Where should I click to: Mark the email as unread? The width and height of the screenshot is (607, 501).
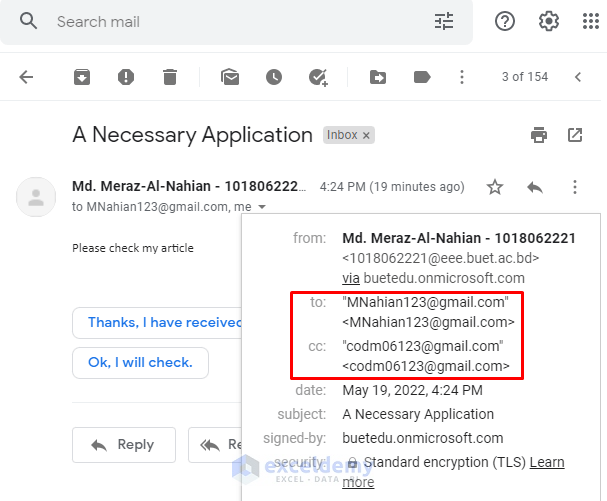230,77
